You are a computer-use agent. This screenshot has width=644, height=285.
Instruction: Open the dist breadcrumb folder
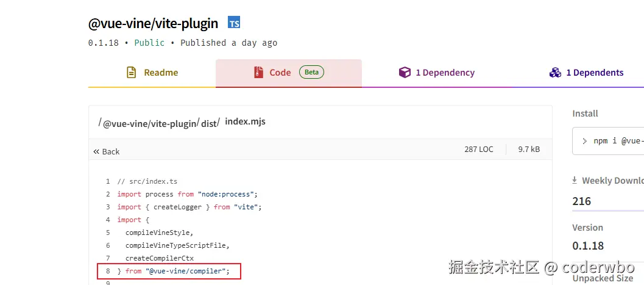(208, 123)
